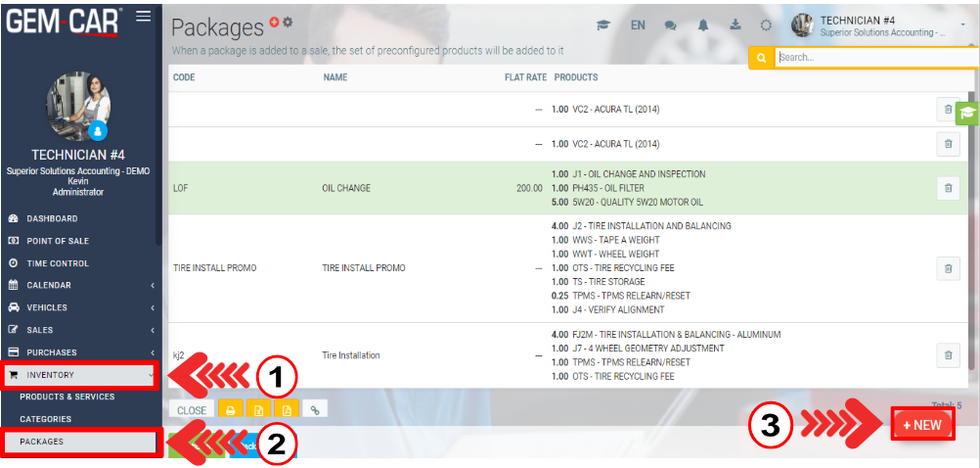The height and width of the screenshot is (468, 980).
Task: Click the + NEW button
Action: tap(921, 426)
